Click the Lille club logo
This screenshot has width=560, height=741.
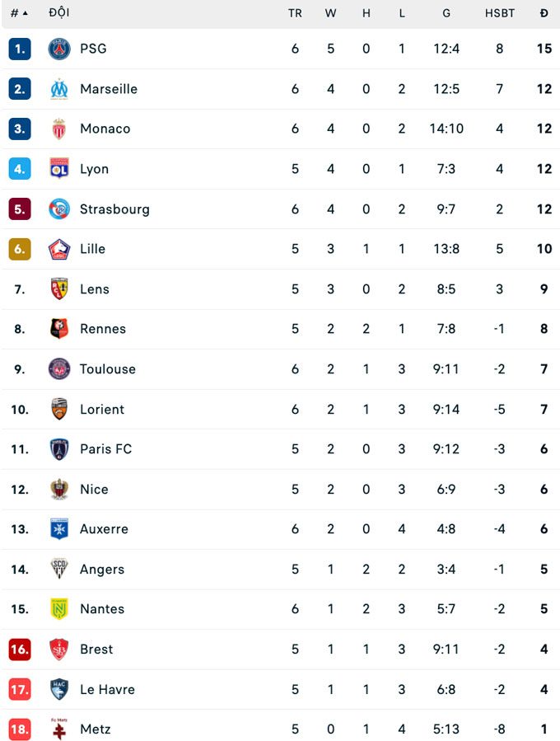tap(59, 249)
